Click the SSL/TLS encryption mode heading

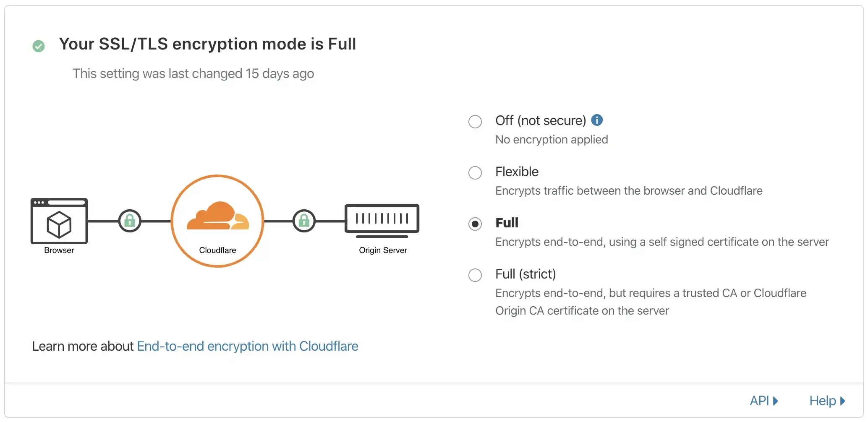207,44
